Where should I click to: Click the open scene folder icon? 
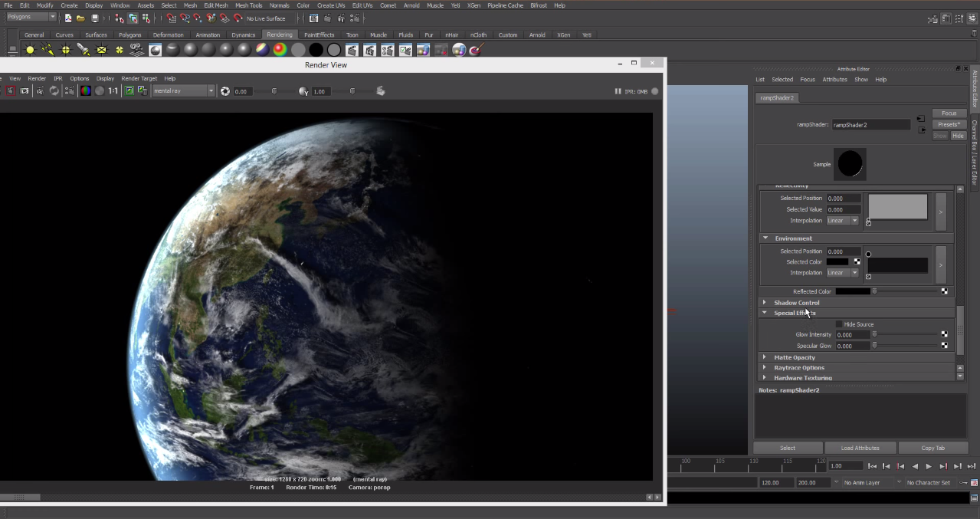click(80, 18)
